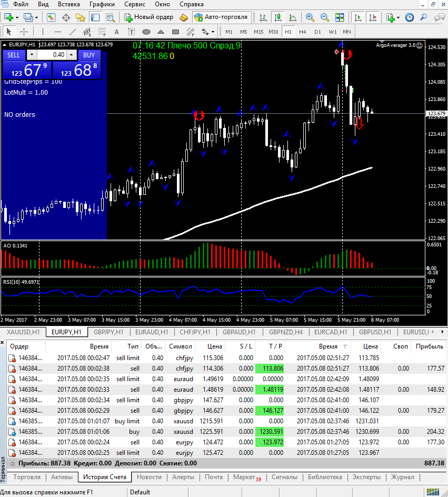Open the lot volume dropdown arrow

pyautogui.click(x=32, y=55)
